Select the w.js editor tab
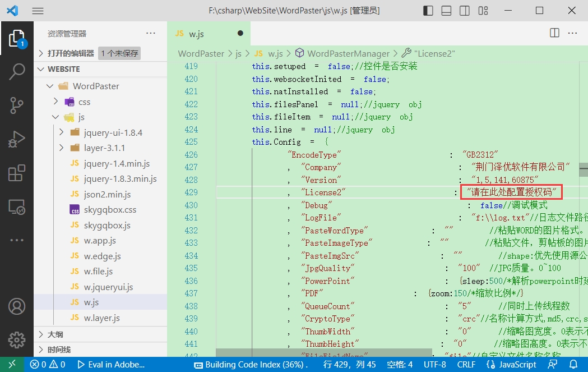This screenshot has height=372, width=588. pos(196,34)
